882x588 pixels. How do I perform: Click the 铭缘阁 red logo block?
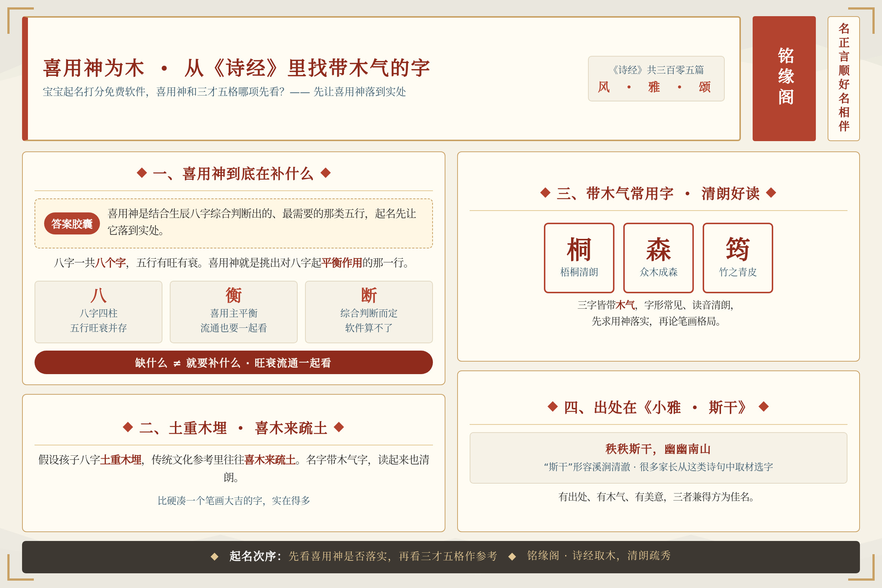click(x=784, y=78)
